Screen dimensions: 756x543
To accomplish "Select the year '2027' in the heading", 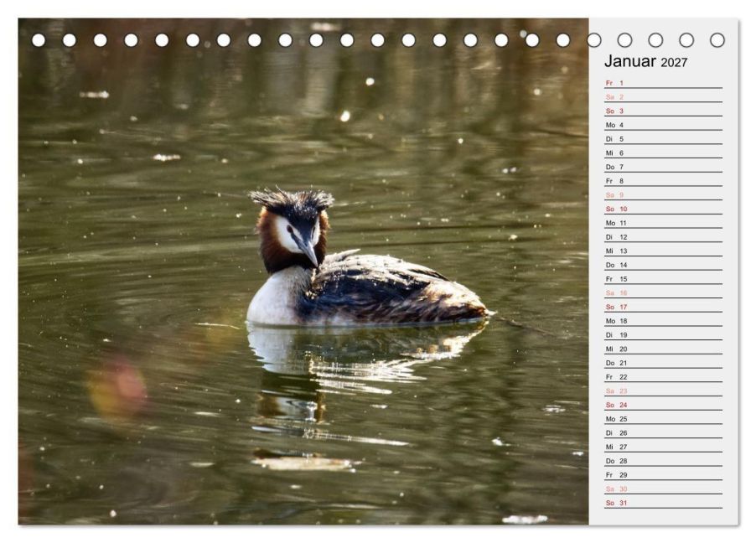I will (x=674, y=63).
